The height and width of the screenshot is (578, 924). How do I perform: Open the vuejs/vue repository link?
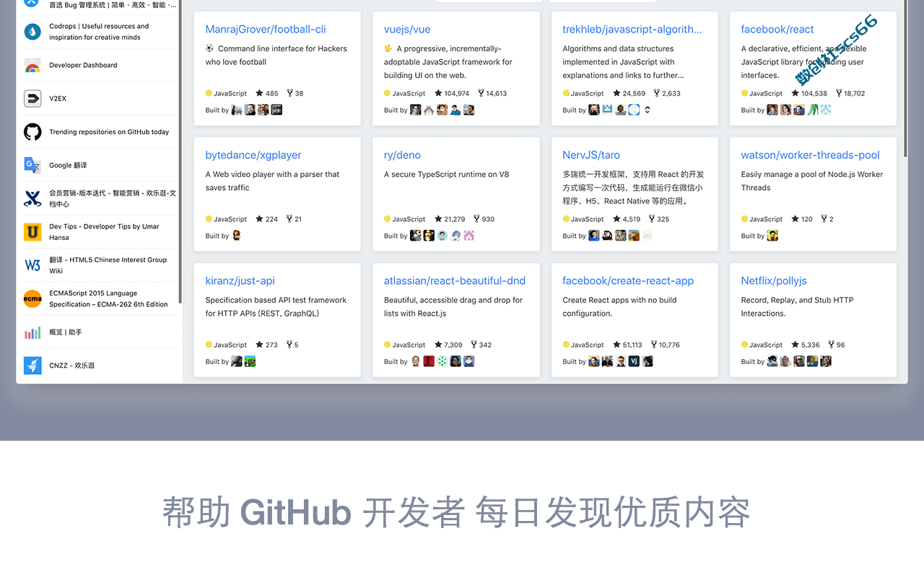(x=407, y=30)
